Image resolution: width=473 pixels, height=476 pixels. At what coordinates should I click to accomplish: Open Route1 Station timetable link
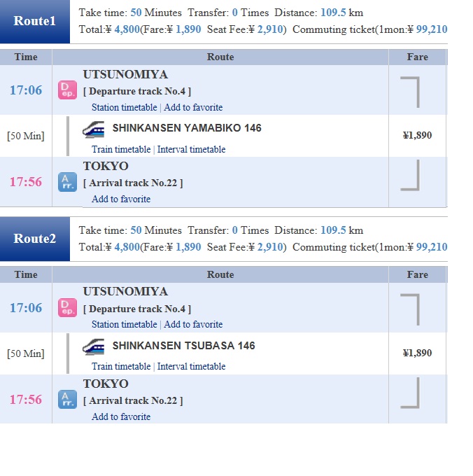(124, 108)
